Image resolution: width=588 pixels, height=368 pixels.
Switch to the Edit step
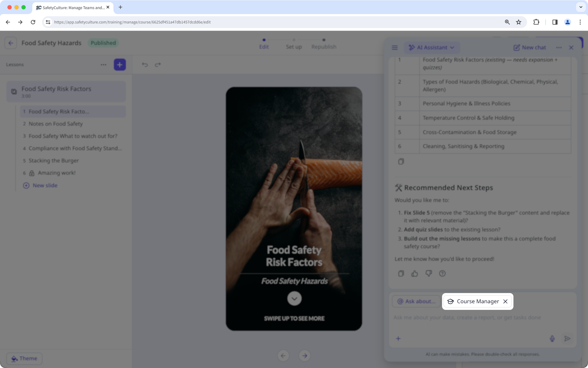point(264,44)
